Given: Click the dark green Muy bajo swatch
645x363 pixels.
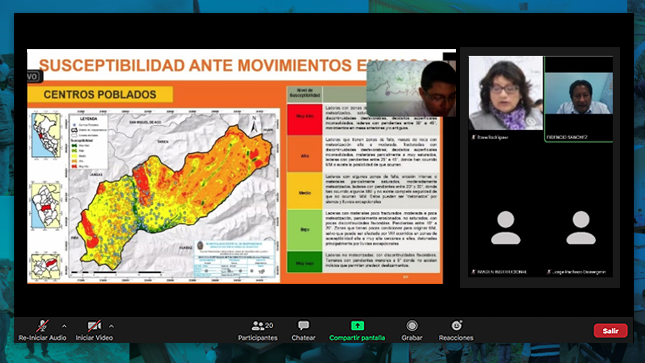Looking at the screenshot, I should coord(304,262).
